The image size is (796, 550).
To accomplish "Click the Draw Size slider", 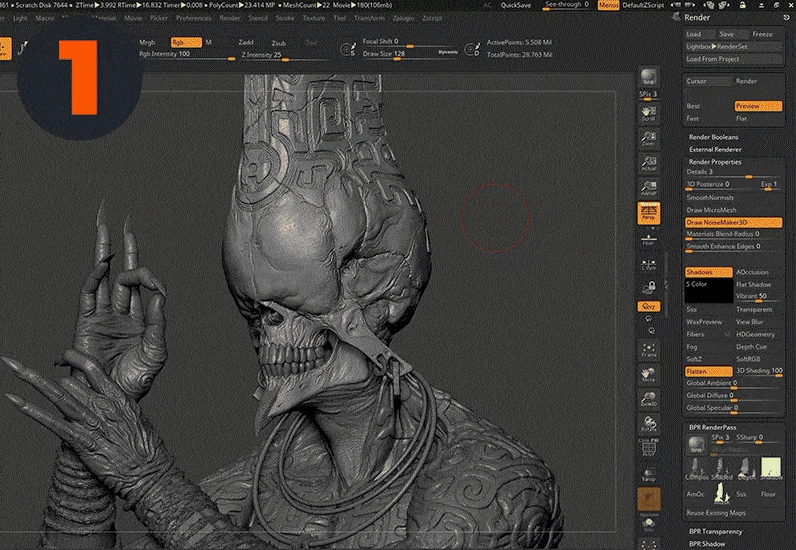I will click(411, 55).
